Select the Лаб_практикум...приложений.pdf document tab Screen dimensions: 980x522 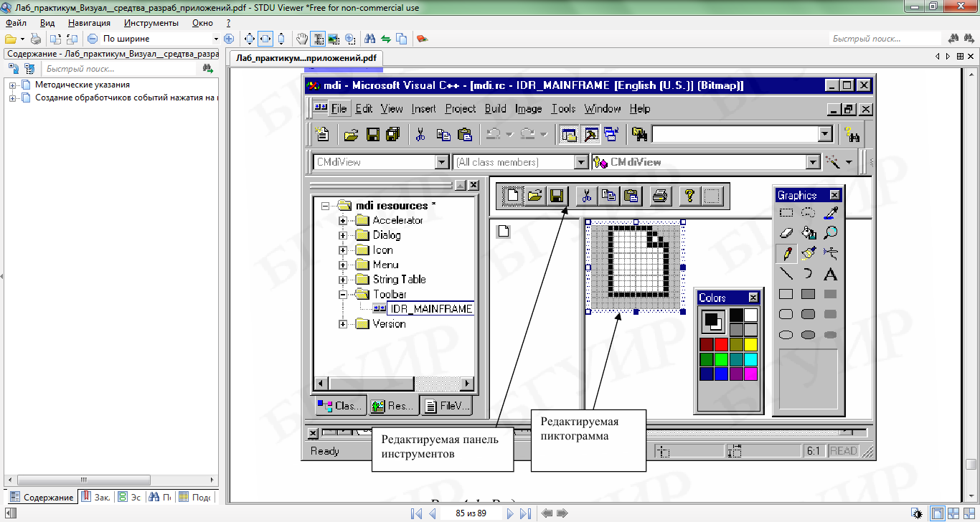pyautogui.click(x=306, y=59)
